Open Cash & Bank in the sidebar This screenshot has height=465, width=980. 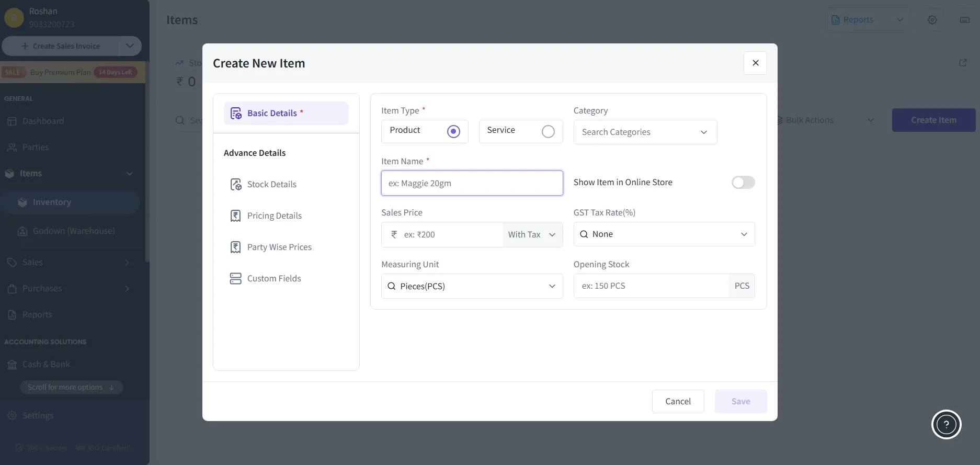(46, 364)
